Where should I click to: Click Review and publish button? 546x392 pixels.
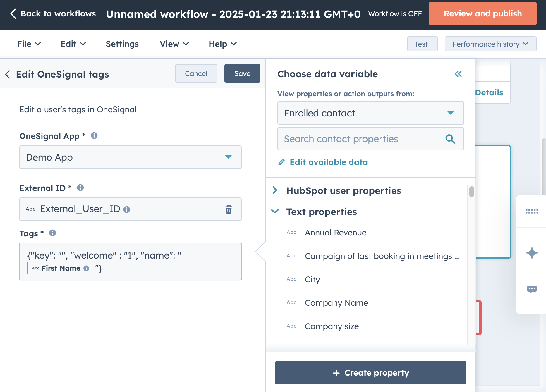coord(483,13)
